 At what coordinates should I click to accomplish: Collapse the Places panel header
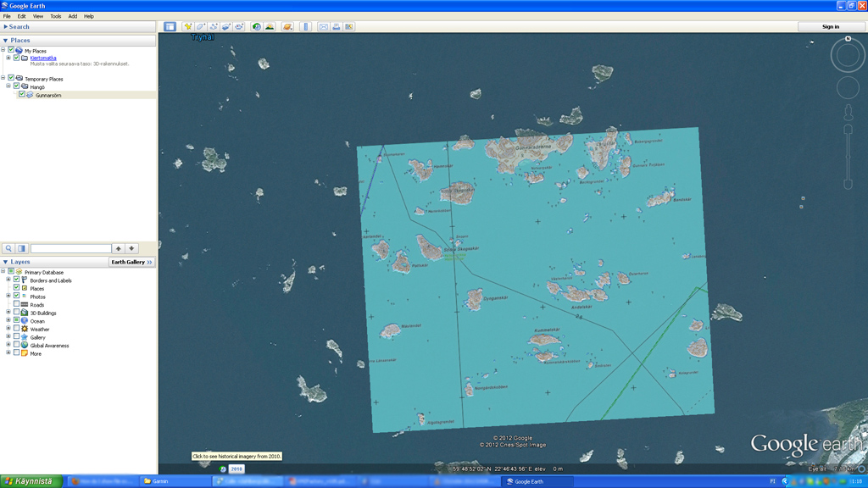coord(6,40)
